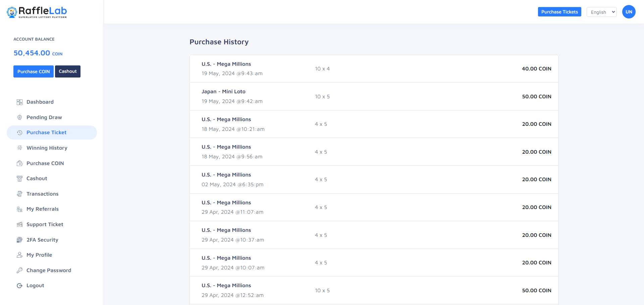This screenshot has width=644, height=305.
Task: Click the RaffleLab logo
Action: 37,12
